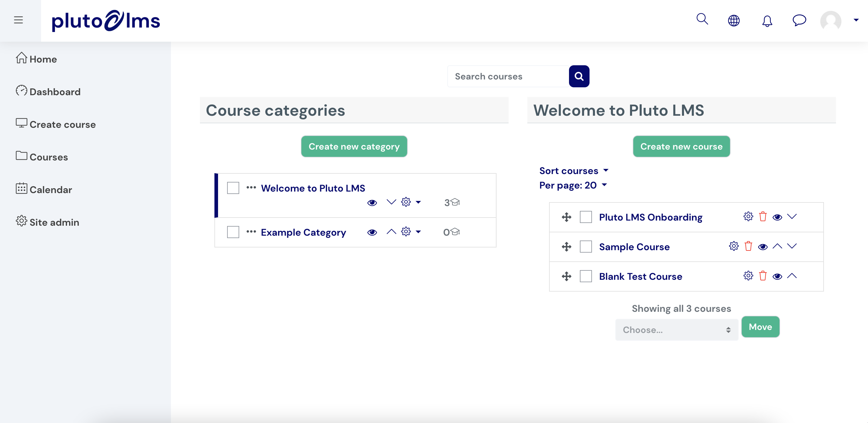Open the hamburger menu in the header
Screen dimensions: 868x423
coord(18,20)
